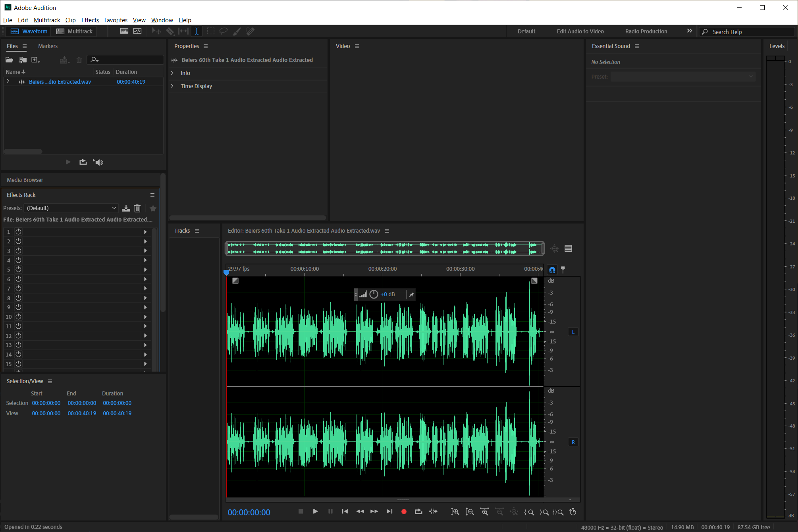
Task: Click the Zoom Out Full timer icon
Action: coord(573,512)
